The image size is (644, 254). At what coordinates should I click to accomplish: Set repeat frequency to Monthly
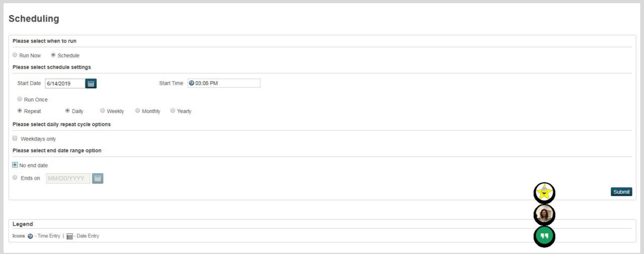pyautogui.click(x=138, y=111)
